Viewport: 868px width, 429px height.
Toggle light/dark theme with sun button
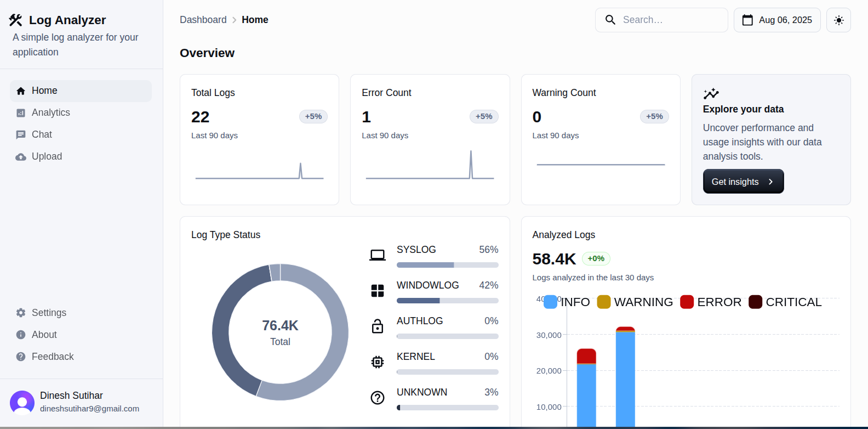(838, 20)
